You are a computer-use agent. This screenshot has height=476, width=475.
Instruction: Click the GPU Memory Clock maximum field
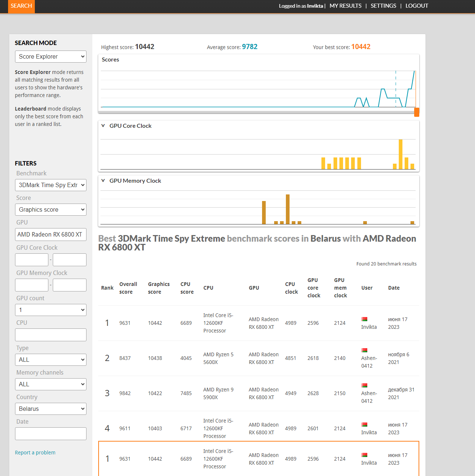(70, 285)
